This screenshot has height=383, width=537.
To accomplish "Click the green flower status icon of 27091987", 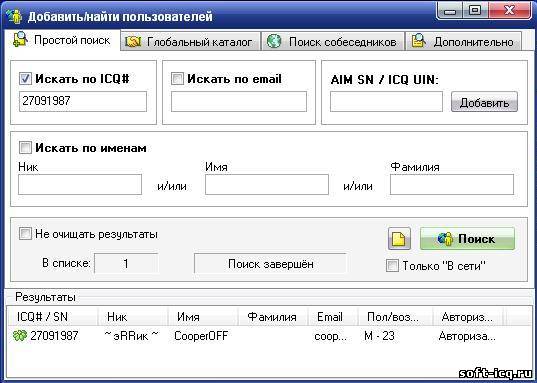I will [x=20, y=336].
